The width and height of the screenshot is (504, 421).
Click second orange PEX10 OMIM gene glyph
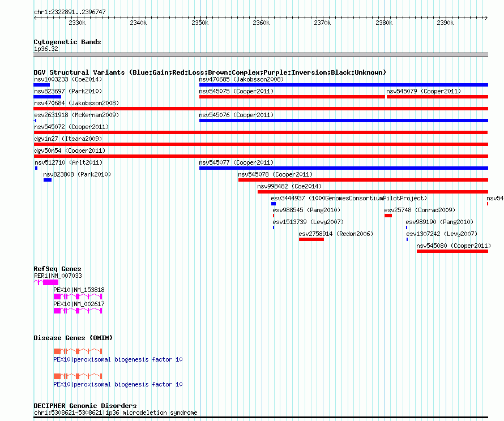coord(78,376)
